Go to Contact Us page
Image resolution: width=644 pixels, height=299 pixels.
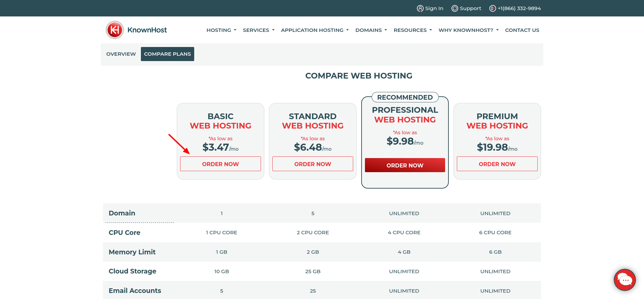coord(522,30)
